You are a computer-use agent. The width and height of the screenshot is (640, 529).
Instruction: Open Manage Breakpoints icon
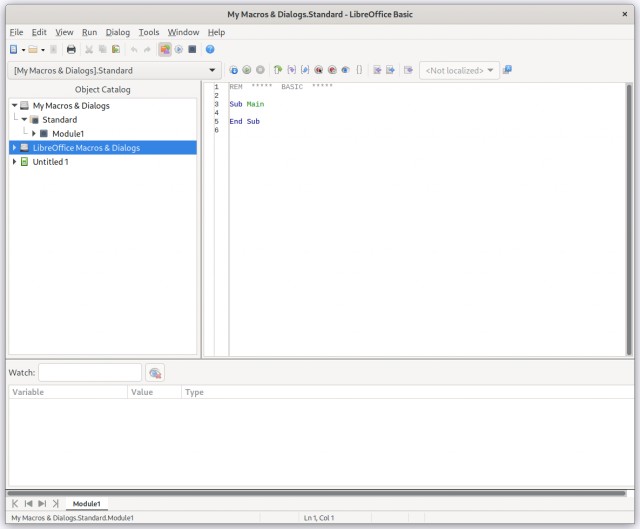pyautogui.click(x=332, y=70)
